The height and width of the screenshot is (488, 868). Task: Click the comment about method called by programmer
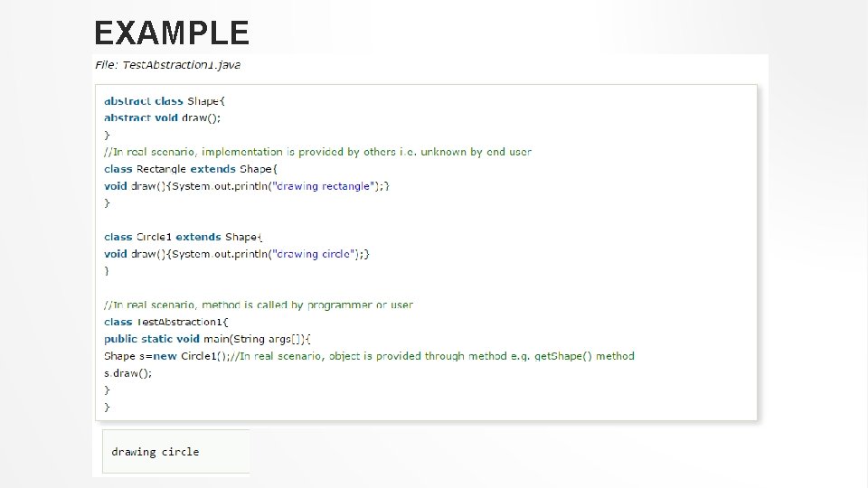tap(258, 305)
